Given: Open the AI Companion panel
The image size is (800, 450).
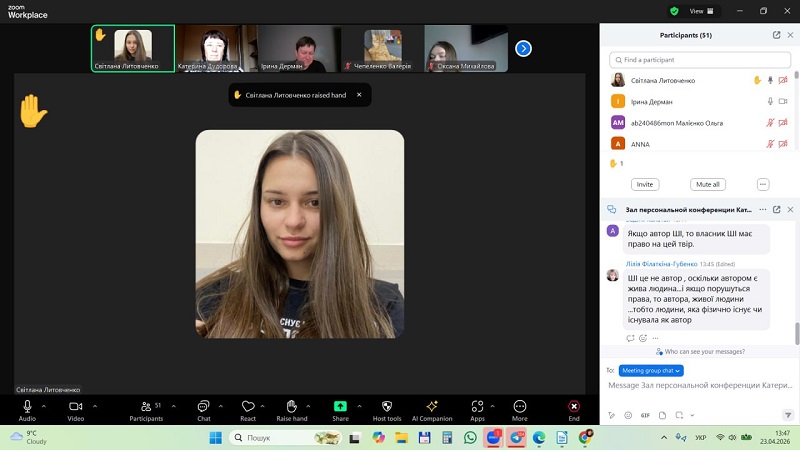Looking at the screenshot, I should tap(432, 408).
